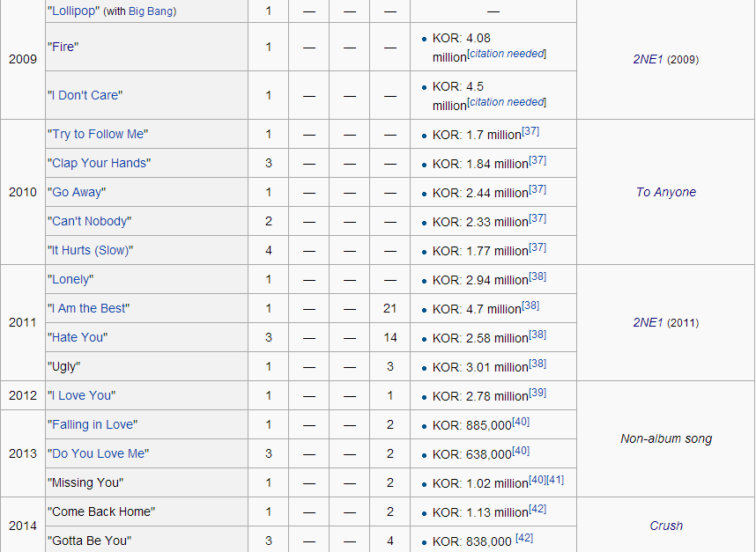Screen dimensions: 756x552
Task: Open the "Lonely" song link
Action: [x=70, y=279]
